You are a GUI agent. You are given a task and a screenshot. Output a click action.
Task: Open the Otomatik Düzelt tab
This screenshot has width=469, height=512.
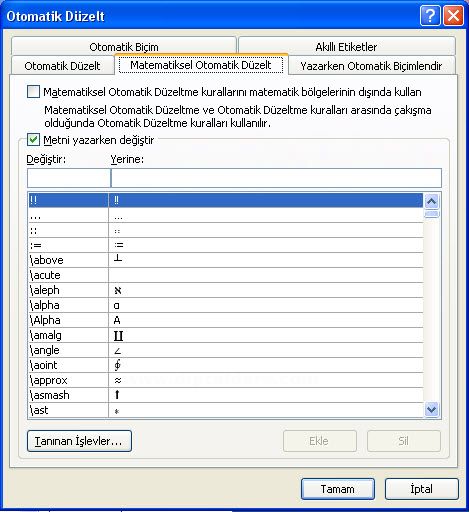point(62,65)
